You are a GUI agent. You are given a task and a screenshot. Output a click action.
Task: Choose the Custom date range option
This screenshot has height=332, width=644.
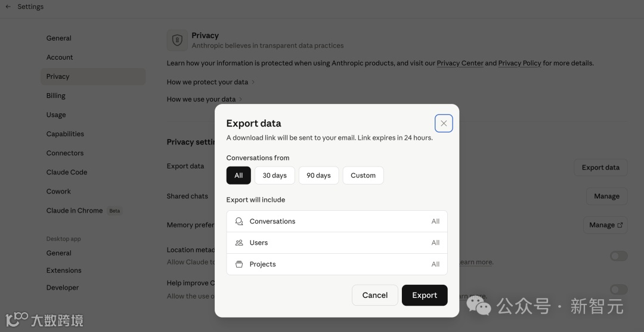pyautogui.click(x=363, y=176)
